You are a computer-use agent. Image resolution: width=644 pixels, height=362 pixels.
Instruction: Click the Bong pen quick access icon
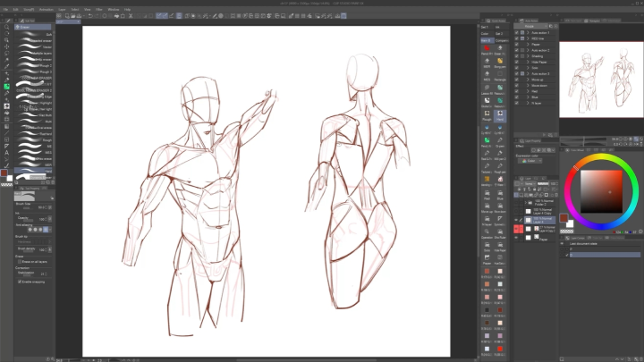[500, 63]
